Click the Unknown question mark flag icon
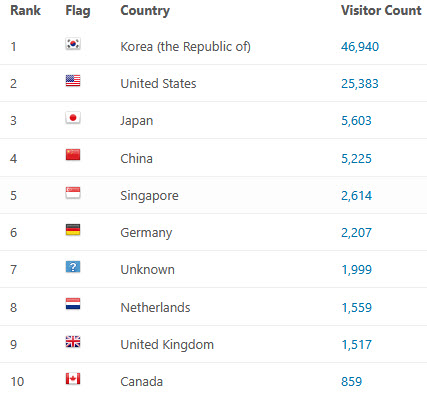Viewport: 427px width, 394px height. pyautogui.click(x=73, y=267)
